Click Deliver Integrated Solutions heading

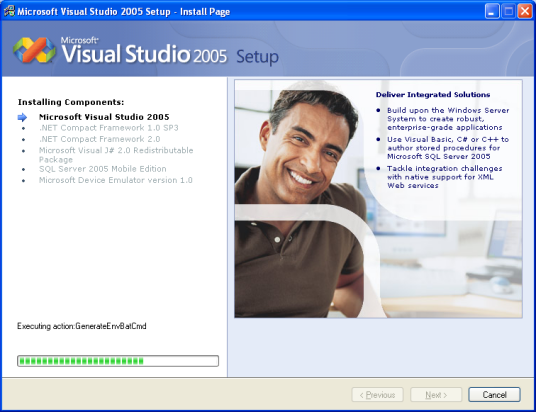(x=433, y=95)
